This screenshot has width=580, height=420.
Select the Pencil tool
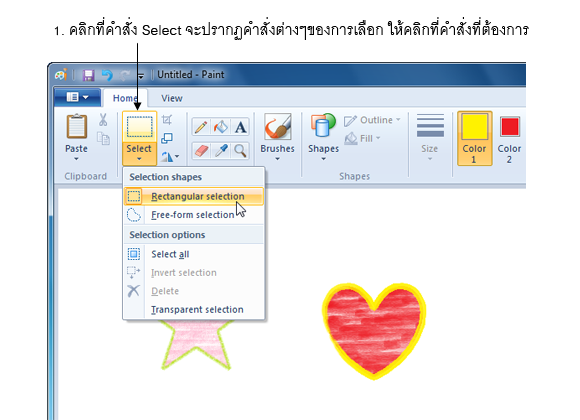[201, 127]
